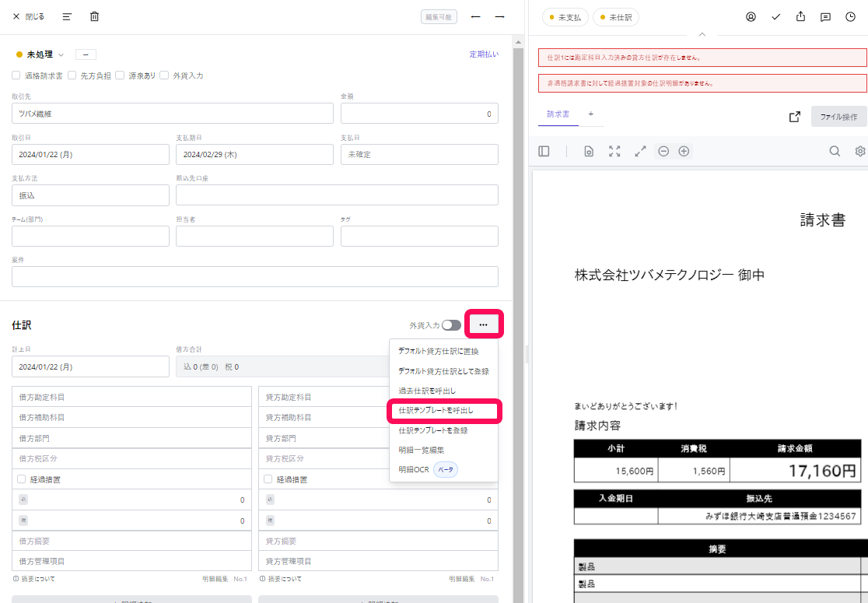Click the credit-side 明細編集 link
Screen dimensions: 868x603
click(462, 579)
